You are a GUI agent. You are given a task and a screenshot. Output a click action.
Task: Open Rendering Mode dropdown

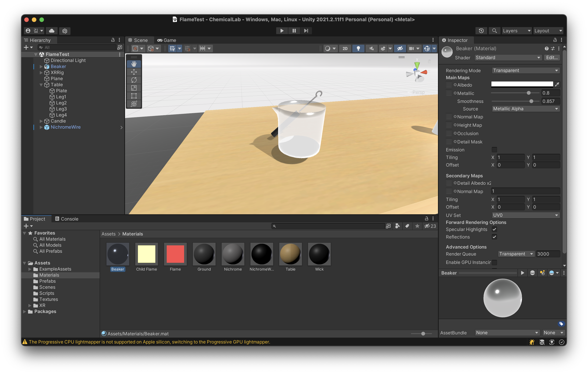[x=525, y=70]
